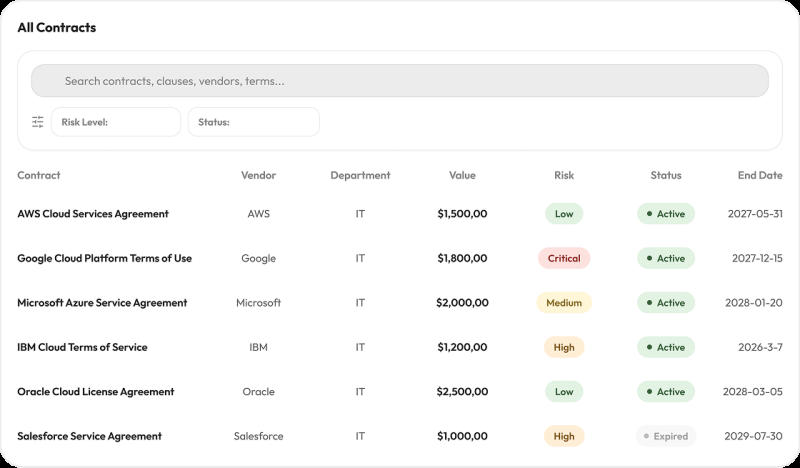This screenshot has height=468, width=800.
Task: Open the Risk Level filter dropdown
Action: [x=116, y=122]
